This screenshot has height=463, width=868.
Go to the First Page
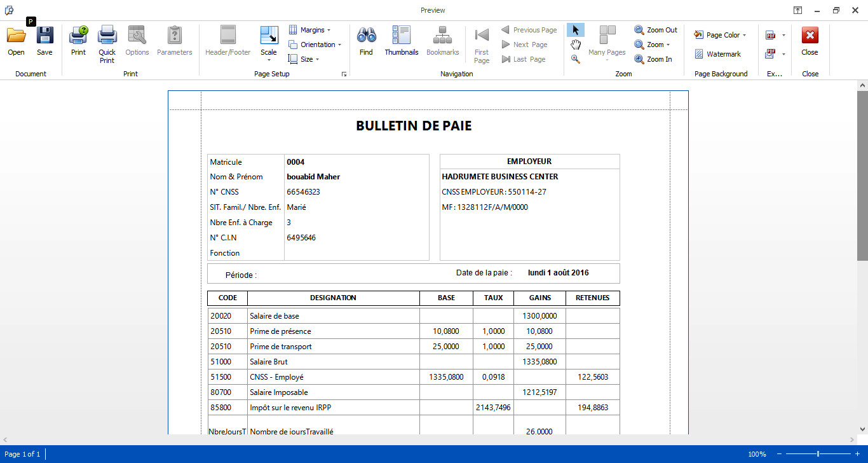pyautogui.click(x=482, y=45)
